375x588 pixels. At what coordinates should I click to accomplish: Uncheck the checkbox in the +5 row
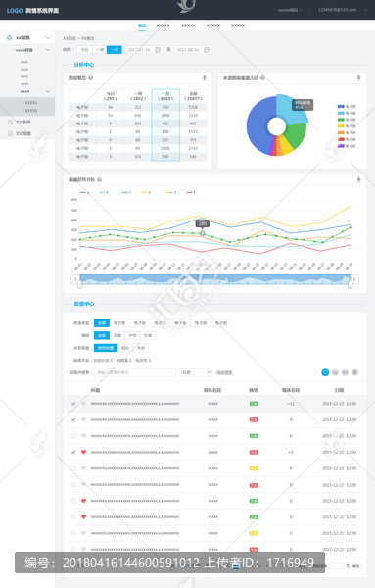[73, 452]
